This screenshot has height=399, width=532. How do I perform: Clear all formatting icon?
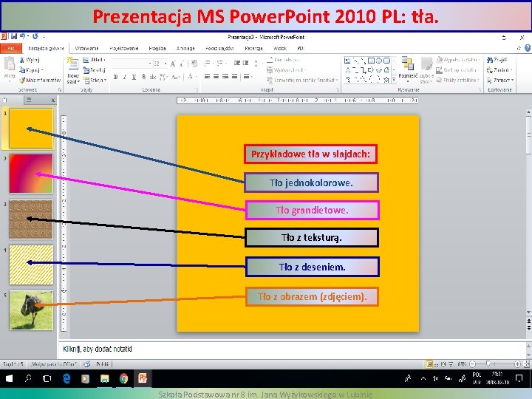pos(194,63)
